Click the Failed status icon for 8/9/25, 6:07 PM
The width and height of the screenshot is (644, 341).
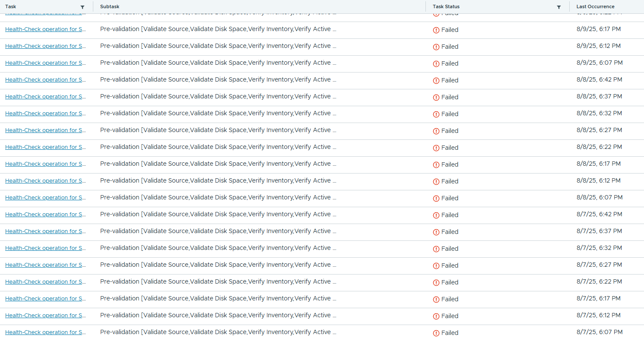coord(436,64)
